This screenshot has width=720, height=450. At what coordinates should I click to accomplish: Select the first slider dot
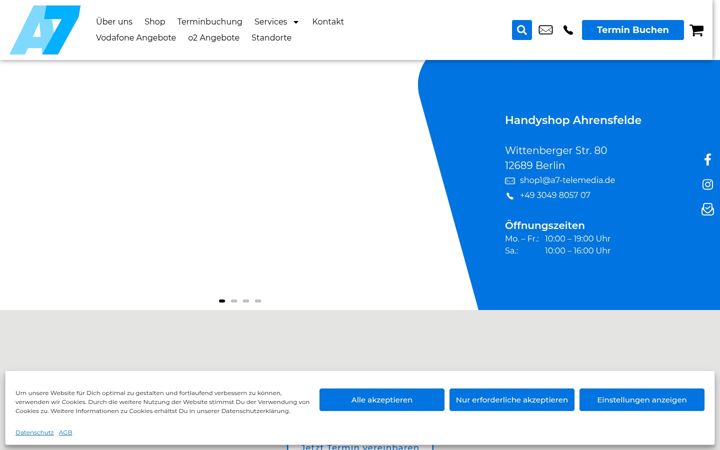[x=222, y=301]
